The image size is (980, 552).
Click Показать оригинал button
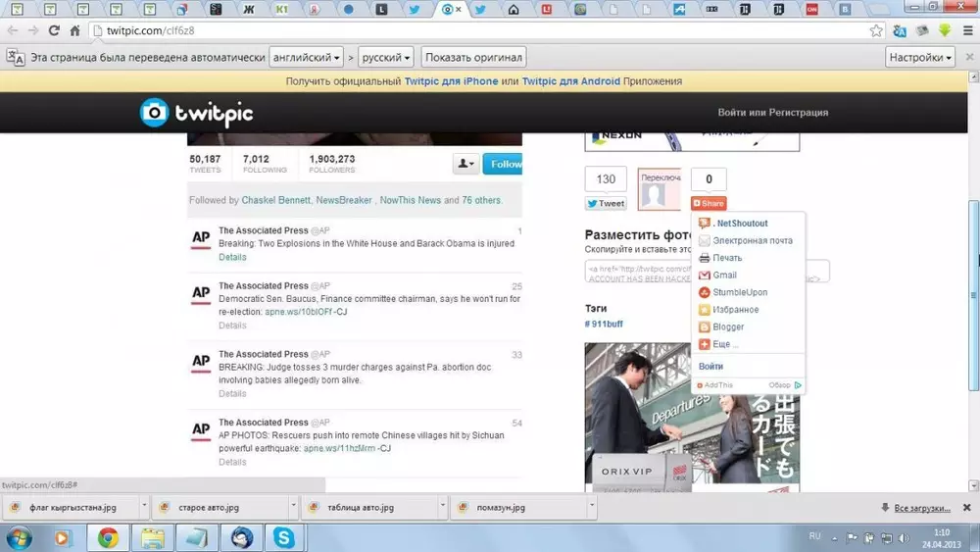pos(474,57)
